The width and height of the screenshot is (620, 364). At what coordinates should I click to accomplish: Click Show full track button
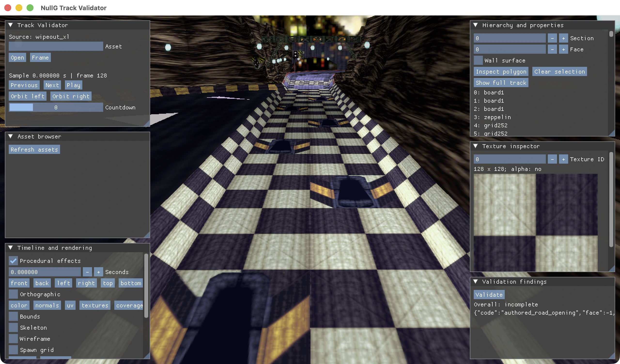tap(501, 83)
